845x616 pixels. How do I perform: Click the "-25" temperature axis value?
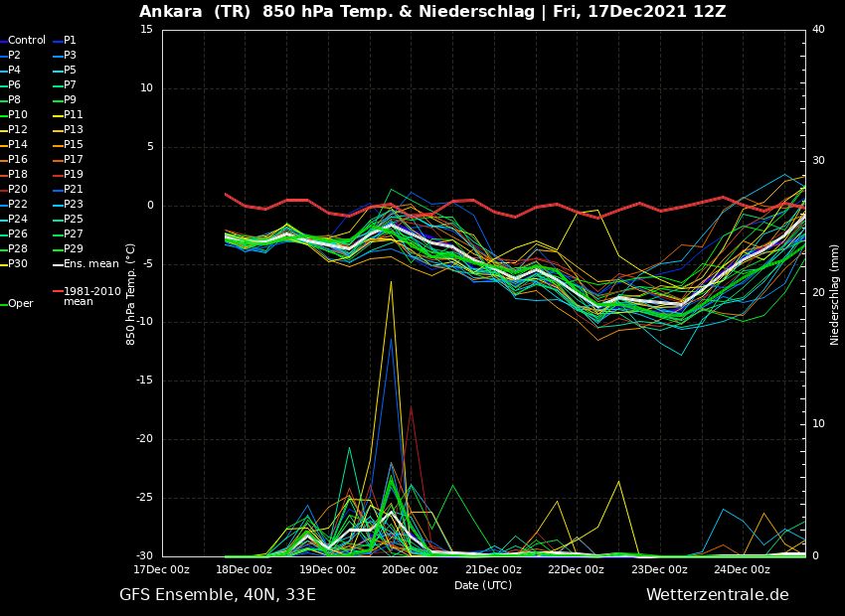145,498
